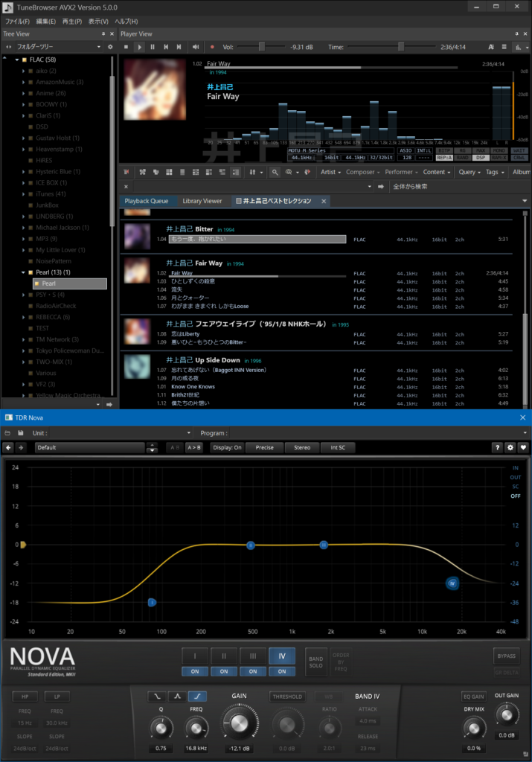Image resolution: width=532 pixels, height=762 pixels.
Task: Click the GAIN knob in Nova
Action: tap(239, 723)
